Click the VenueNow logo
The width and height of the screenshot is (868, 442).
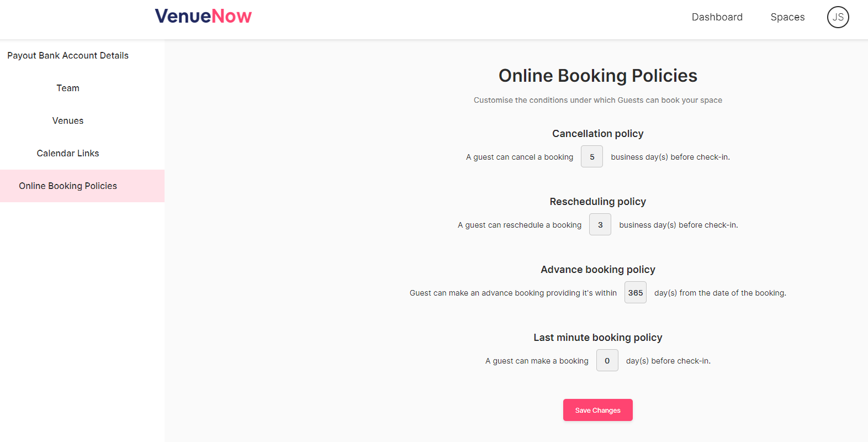point(203,16)
